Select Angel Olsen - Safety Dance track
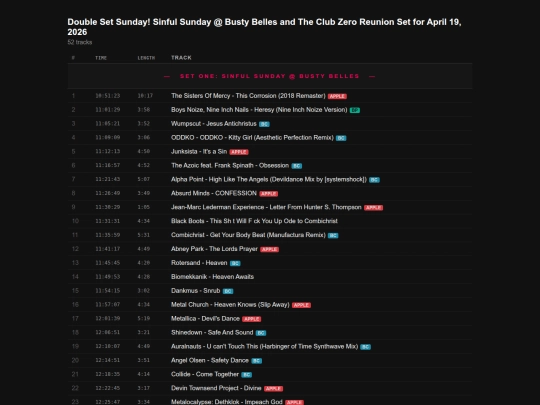Screen dimensions: 540x405 [x=210, y=361]
